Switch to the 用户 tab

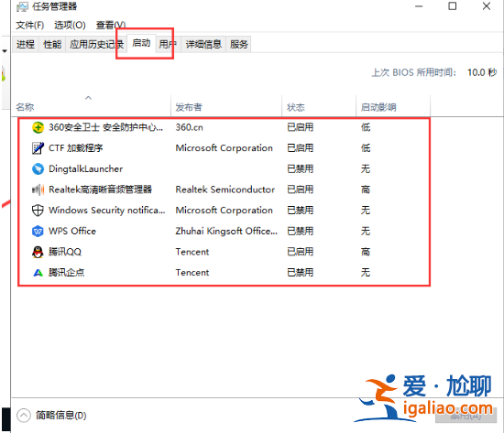tap(168, 44)
